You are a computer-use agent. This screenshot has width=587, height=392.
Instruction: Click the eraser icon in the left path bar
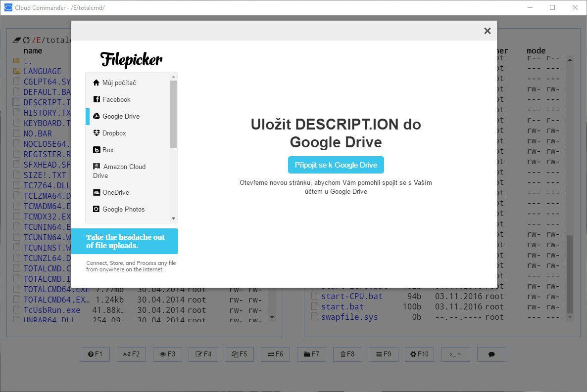(x=17, y=40)
